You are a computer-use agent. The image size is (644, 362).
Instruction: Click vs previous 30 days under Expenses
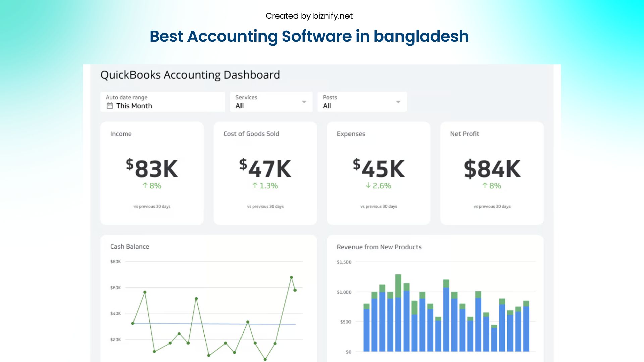click(x=379, y=206)
